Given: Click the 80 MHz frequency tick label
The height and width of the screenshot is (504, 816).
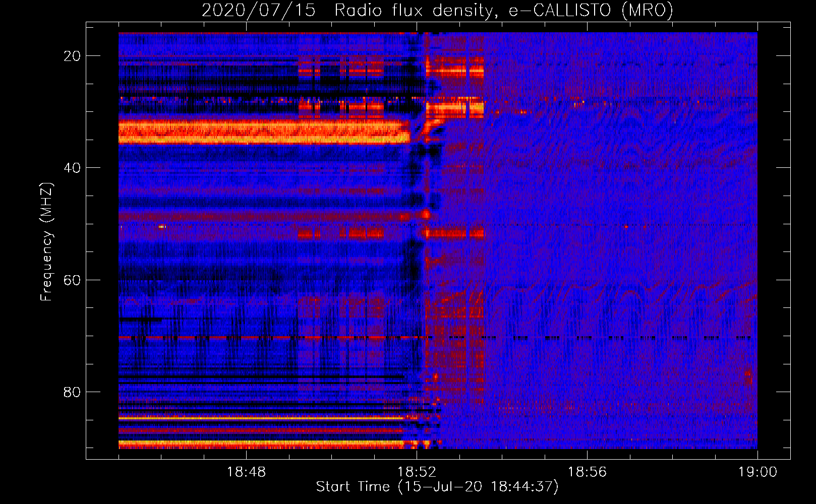Looking at the screenshot, I should (x=72, y=392).
